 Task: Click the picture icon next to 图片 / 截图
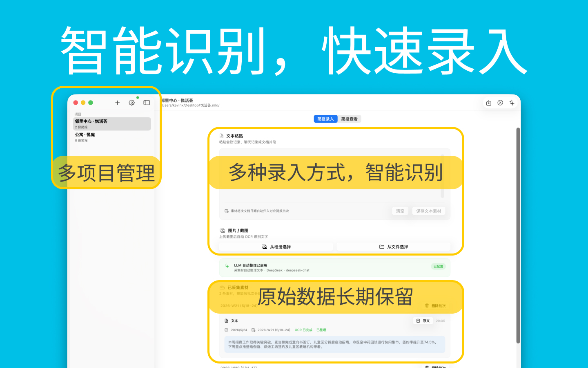coord(223,231)
